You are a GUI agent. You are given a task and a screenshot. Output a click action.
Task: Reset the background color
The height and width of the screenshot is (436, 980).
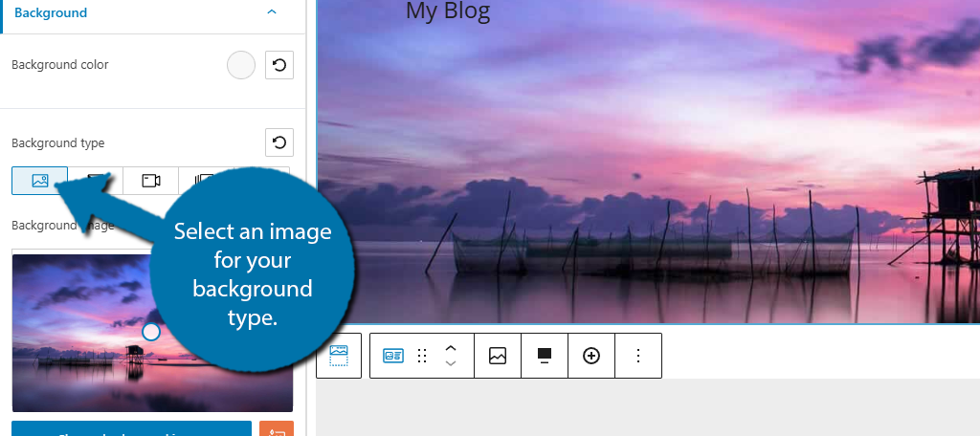278,65
